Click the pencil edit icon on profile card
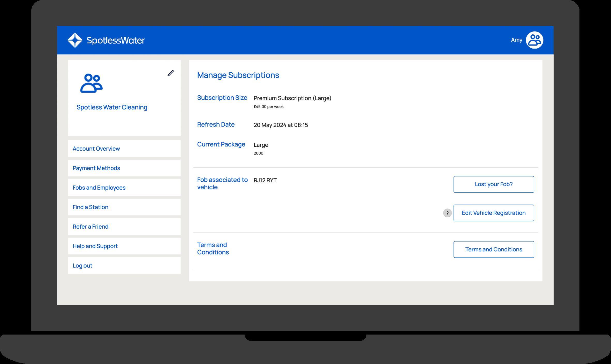Viewport: 611px width, 364px height. click(170, 73)
